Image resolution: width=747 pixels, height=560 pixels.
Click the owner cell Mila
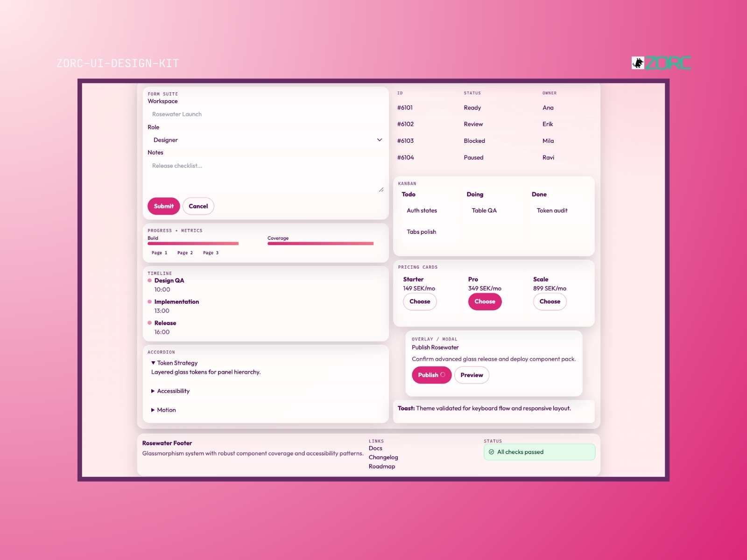tap(548, 141)
